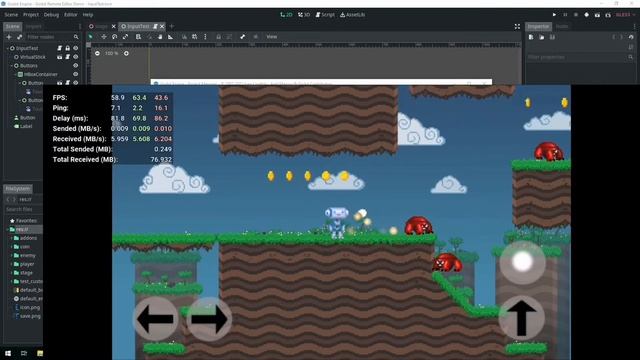Select the Ruler mode tool

click(170, 37)
